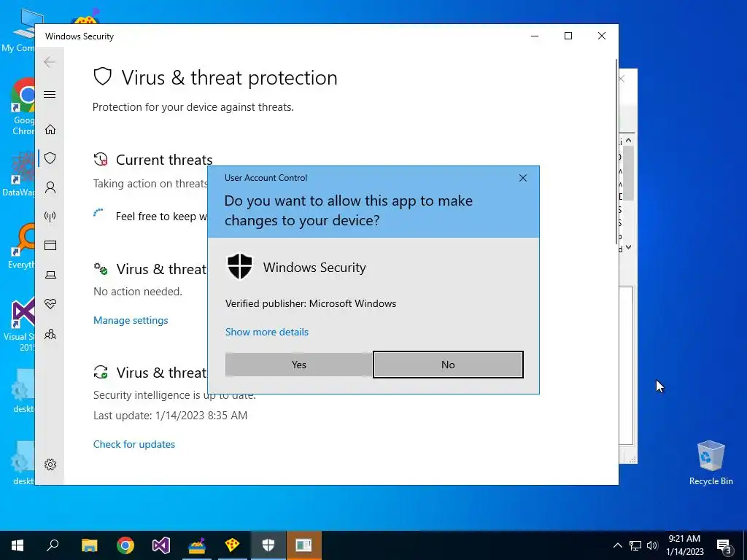Click 'No action needed.' text

138,292
